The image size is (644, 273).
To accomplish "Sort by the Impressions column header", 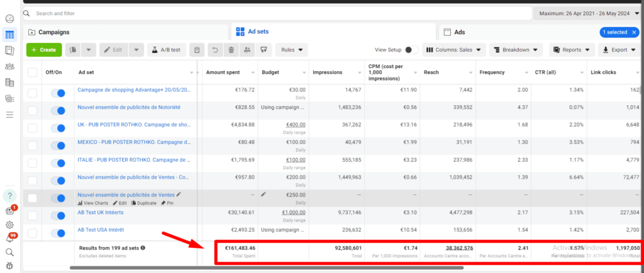I will 327,72.
